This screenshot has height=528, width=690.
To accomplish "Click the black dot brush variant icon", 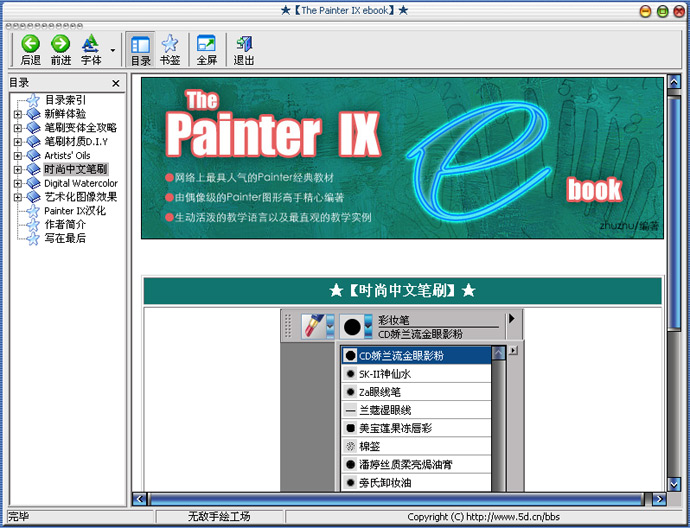I will [352, 327].
